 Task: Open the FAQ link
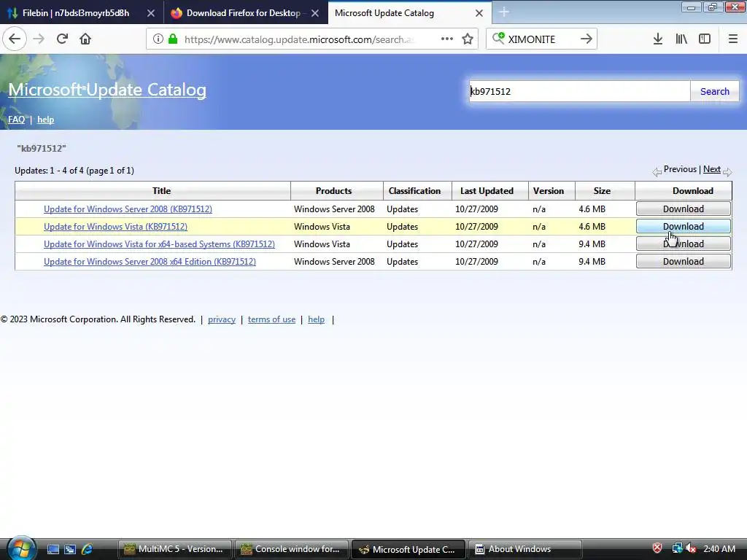click(16, 120)
